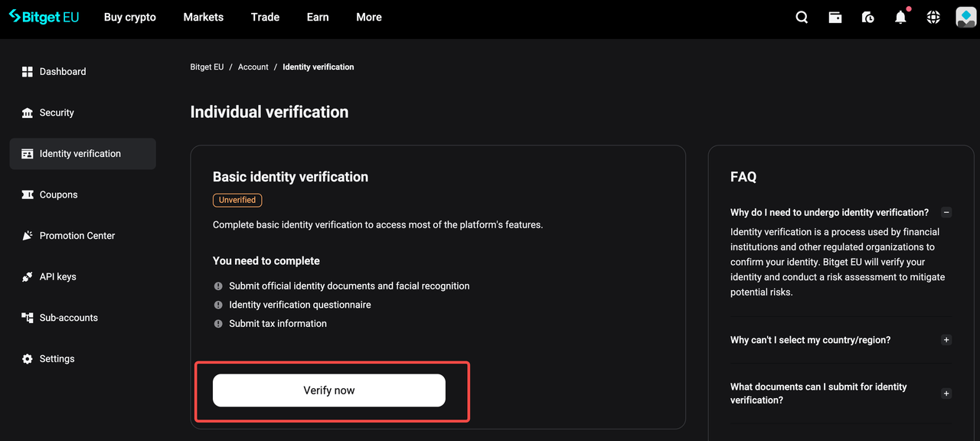Click the 'Identity verification' breadcrumb text
This screenshot has width=980, height=441.
pyautogui.click(x=318, y=67)
